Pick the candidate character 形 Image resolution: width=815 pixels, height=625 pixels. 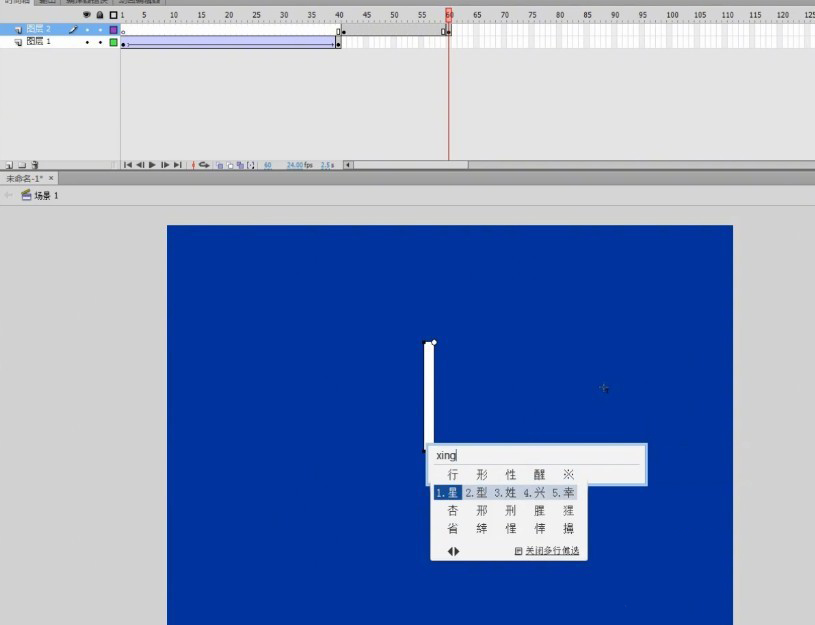(482, 475)
